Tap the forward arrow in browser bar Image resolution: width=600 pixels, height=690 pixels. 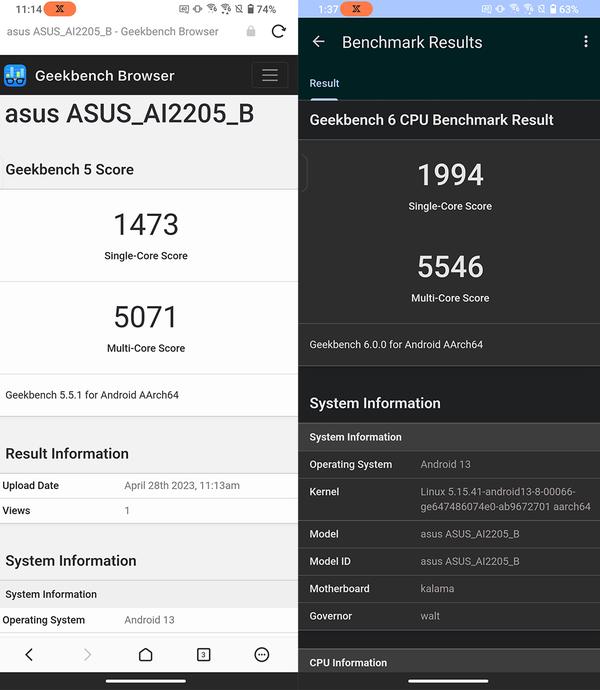[x=87, y=654]
